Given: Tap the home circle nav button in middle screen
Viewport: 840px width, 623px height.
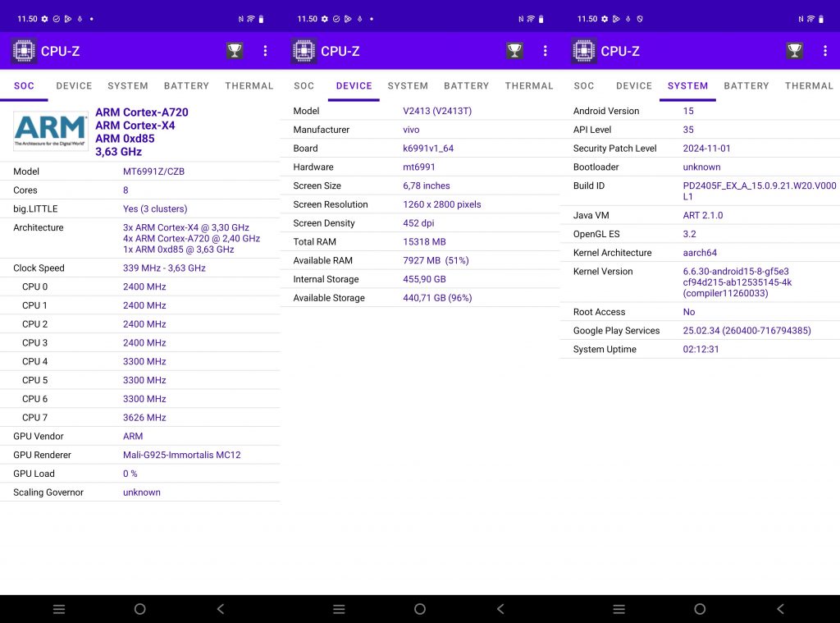Looking at the screenshot, I should point(420,609).
